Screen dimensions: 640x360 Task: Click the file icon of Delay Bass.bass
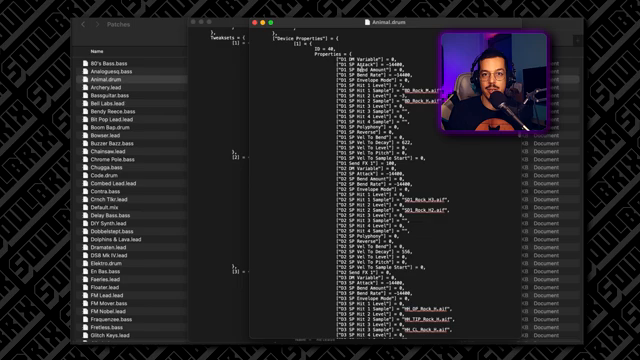85,216
